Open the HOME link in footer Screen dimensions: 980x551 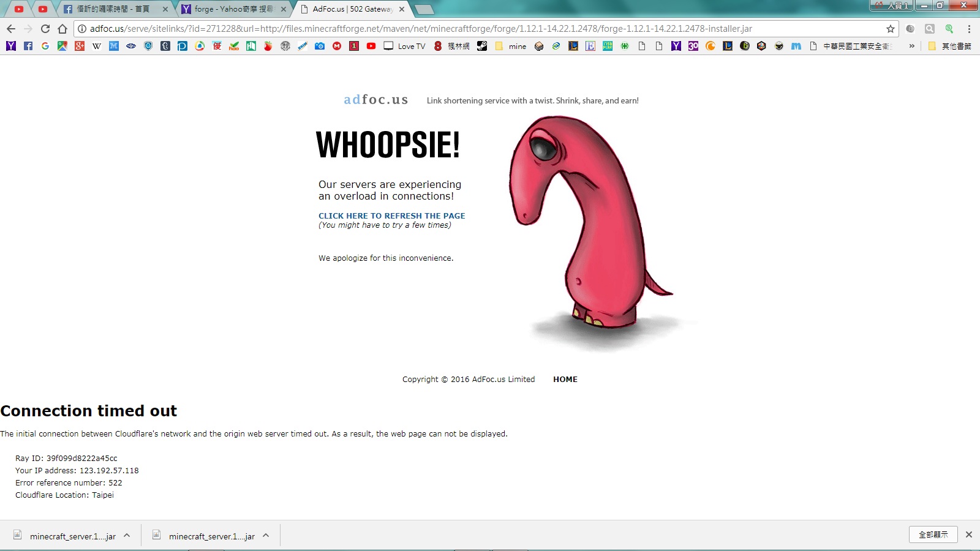tap(565, 380)
